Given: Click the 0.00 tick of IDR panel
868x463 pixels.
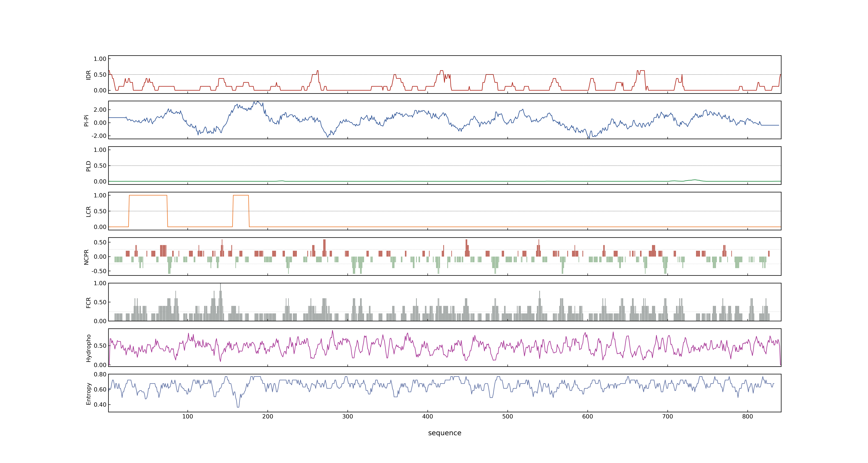Looking at the screenshot, I should (x=100, y=90).
